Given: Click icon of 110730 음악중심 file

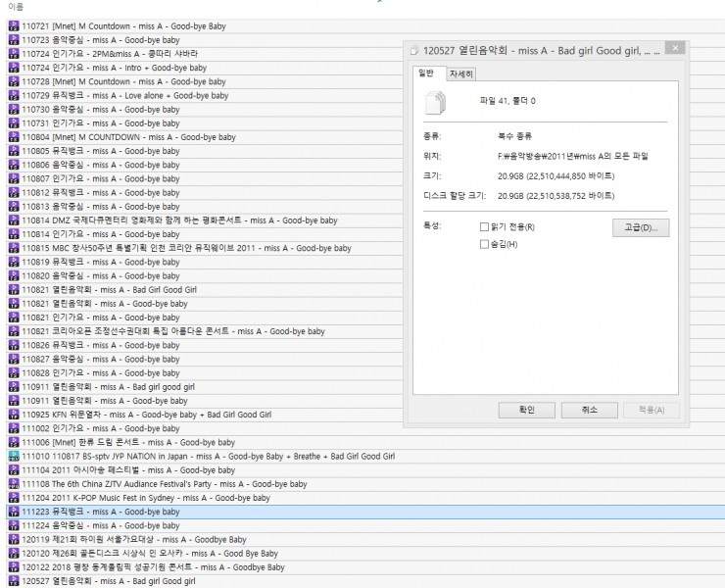Looking at the screenshot, I should [14, 109].
